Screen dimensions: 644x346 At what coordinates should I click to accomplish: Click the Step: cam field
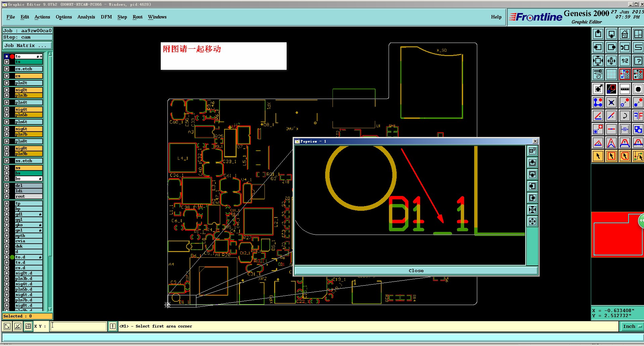tap(28, 37)
